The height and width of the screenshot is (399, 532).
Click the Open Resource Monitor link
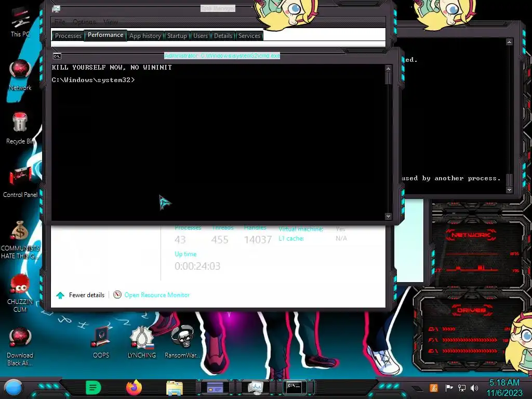click(x=157, y=295)
